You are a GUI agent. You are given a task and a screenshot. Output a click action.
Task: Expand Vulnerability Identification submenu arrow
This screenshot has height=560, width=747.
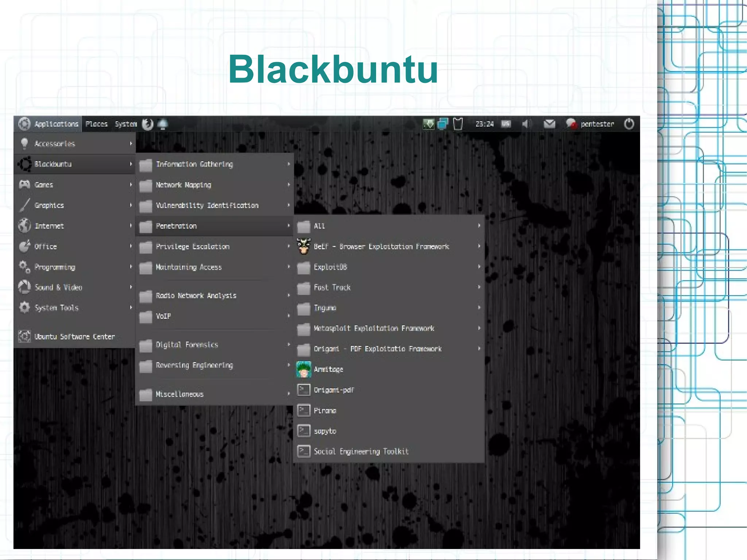(x=289, y=205)
